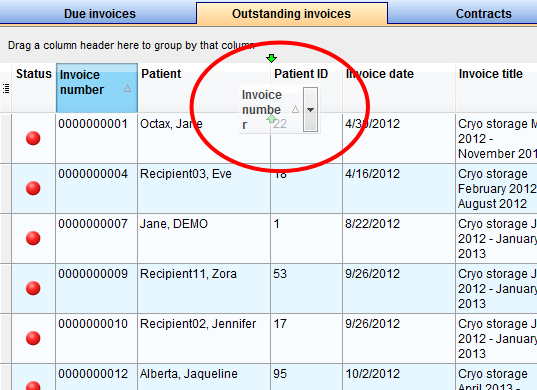
Task: Click Invoice title column header
Action: (x=496, y=88)
